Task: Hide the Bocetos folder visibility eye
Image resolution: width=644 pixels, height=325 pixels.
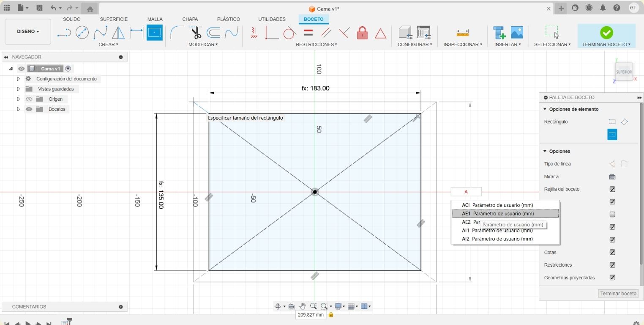Action: coord(29,109)
